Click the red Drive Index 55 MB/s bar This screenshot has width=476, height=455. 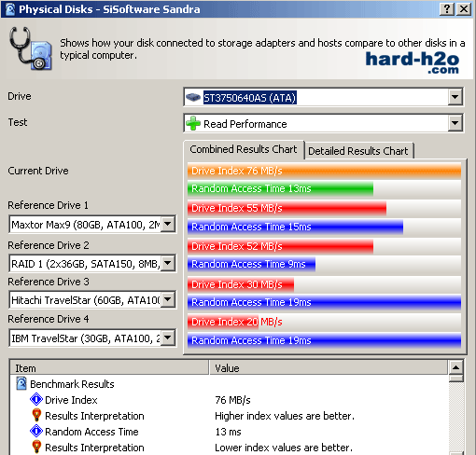[x=287, y=208]
